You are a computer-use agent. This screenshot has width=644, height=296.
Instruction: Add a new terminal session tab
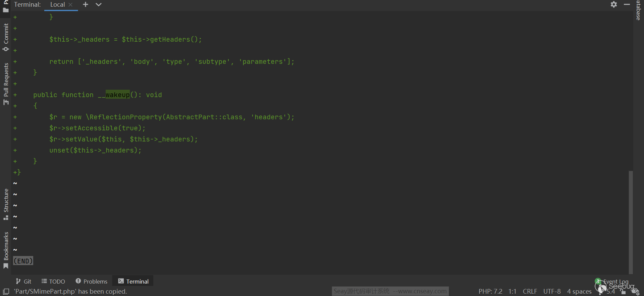click(86, 4)
